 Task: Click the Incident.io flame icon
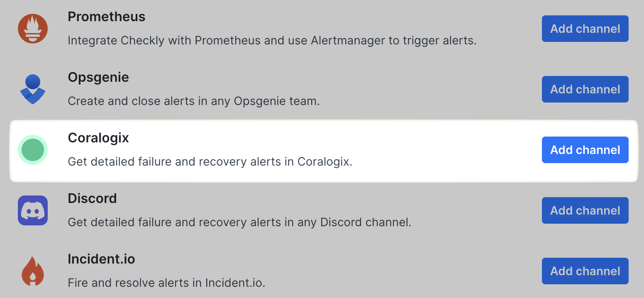point(32,271)
